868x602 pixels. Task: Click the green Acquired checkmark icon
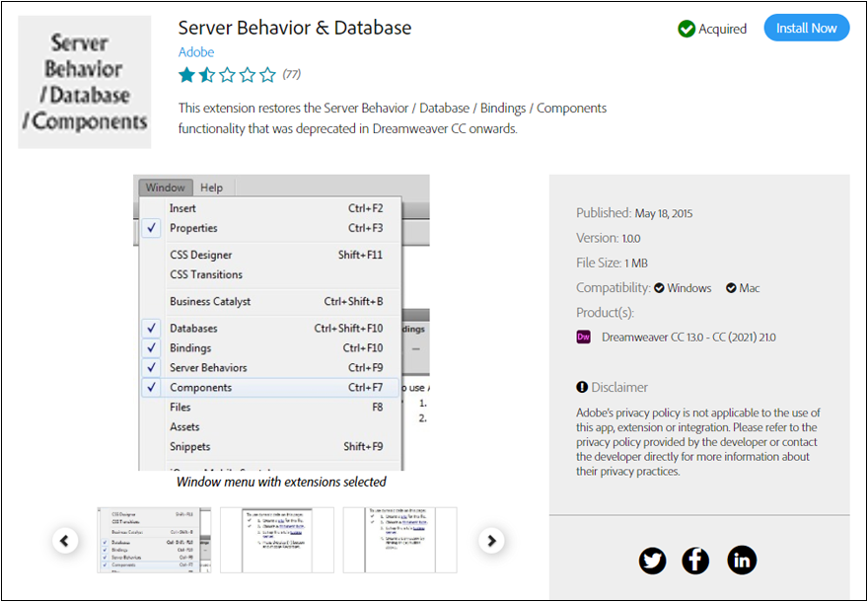tap(687, 29)
